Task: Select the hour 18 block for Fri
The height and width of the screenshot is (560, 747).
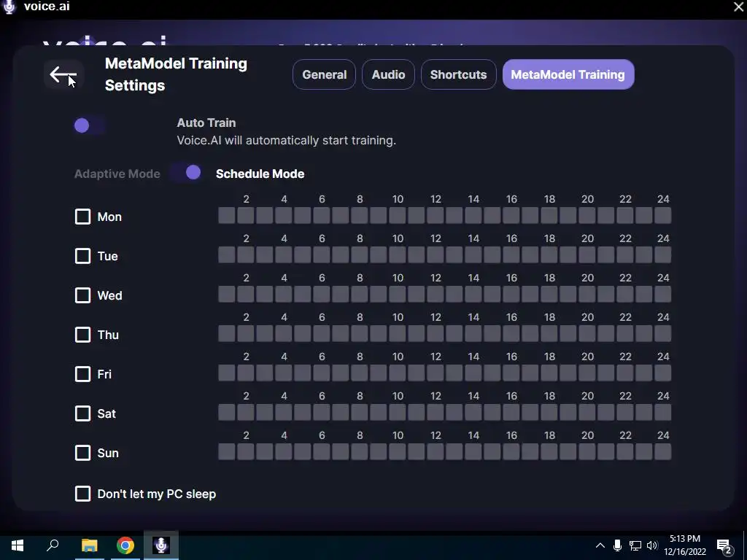Action: pyautogui.click(x=549, y=373)
